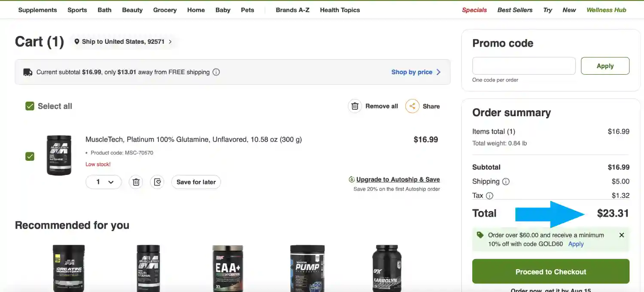The image size is (644, 292).
Task: Click the orange Share icon
Action: point(412,106)
